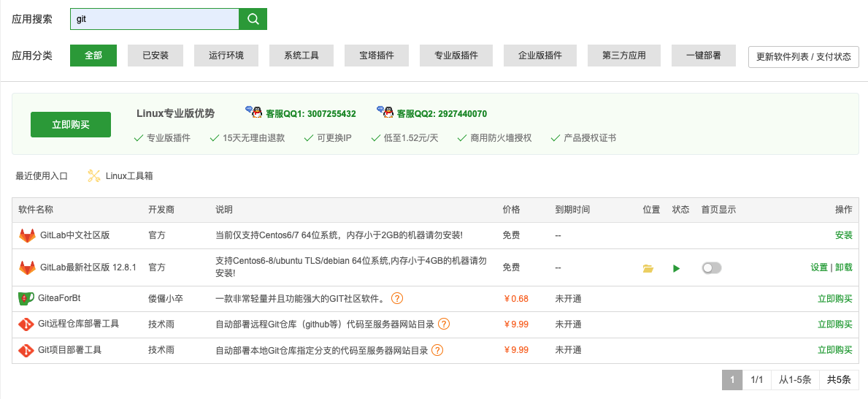Open the Linux工具箱 shortcut
This screenshot has height=399, width=868.
click(129, 176)
